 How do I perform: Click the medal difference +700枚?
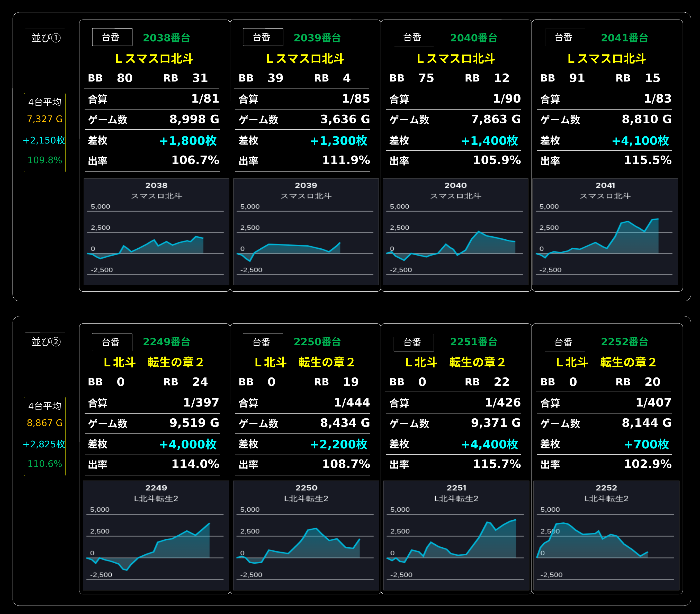click(x=647, y=444)
